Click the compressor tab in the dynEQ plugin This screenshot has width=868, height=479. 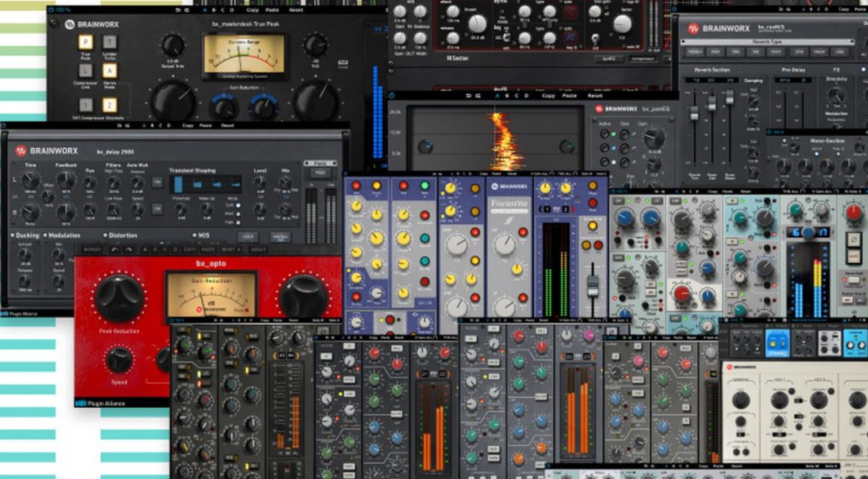[x=644, y=58]
